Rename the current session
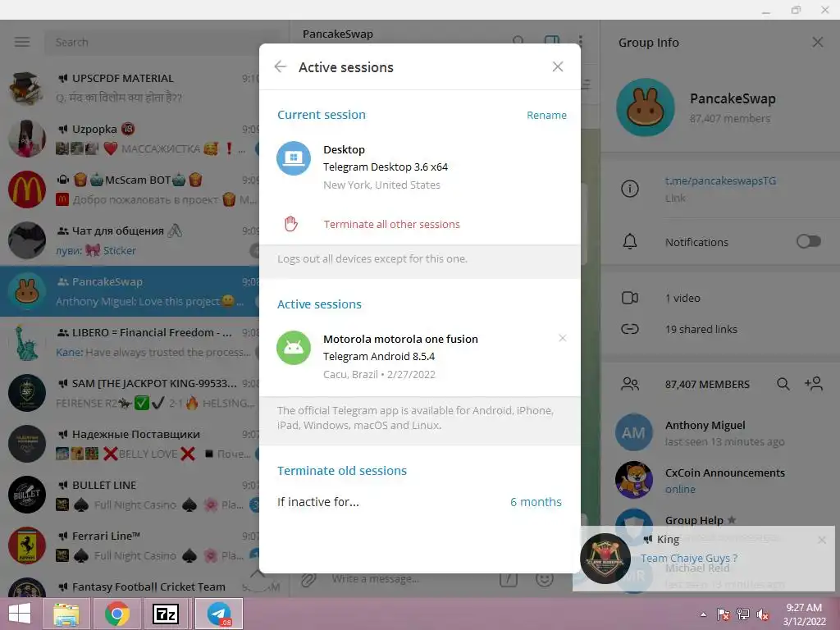840x630 pixels. tap(546, 115)
